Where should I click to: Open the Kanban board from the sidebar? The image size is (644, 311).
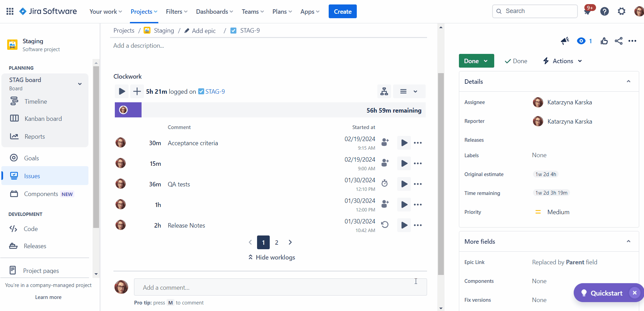[43, 118]
